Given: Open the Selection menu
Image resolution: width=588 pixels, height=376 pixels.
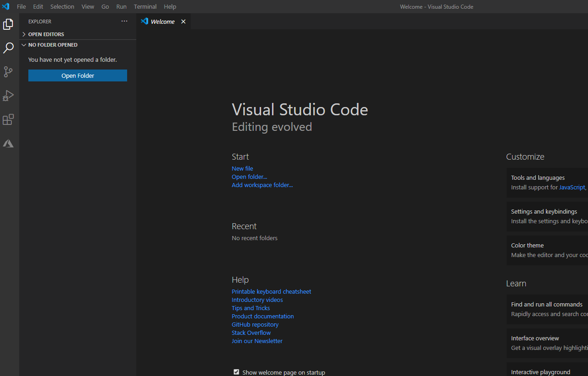Looking at the screenshot, I should tap(62, 6).
